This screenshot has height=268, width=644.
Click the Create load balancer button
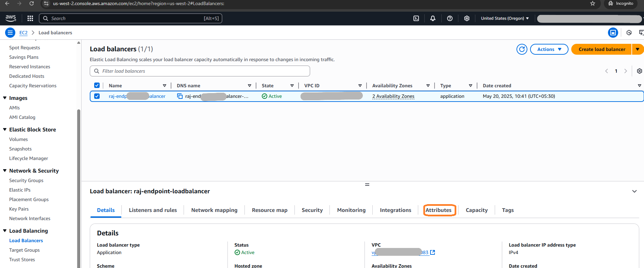tap(601, 49)
